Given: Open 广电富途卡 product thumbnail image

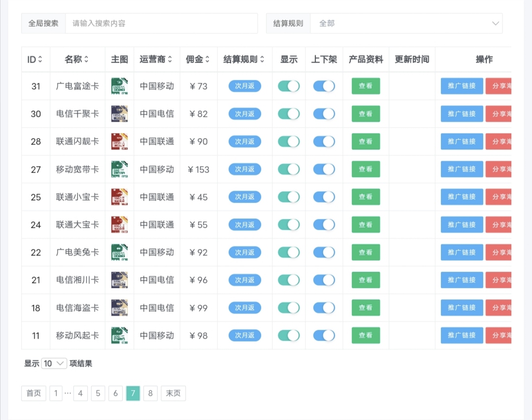Looking at the screenshot, I should tap(119, 86).
